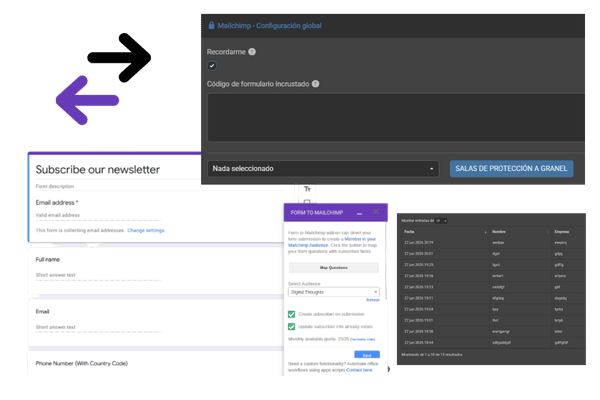
Task: Click the Mostrando de 1 a 10 results text
Action: coord(432,355)
